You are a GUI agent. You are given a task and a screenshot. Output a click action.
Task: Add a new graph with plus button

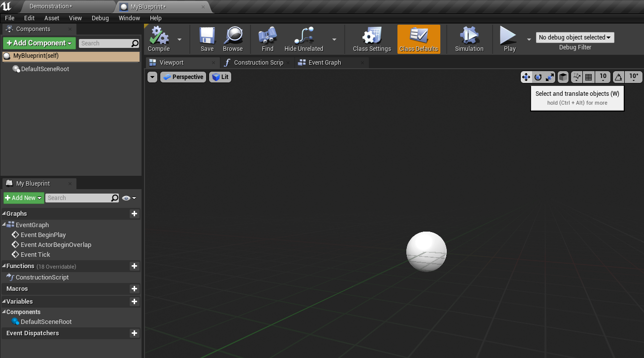134,214
